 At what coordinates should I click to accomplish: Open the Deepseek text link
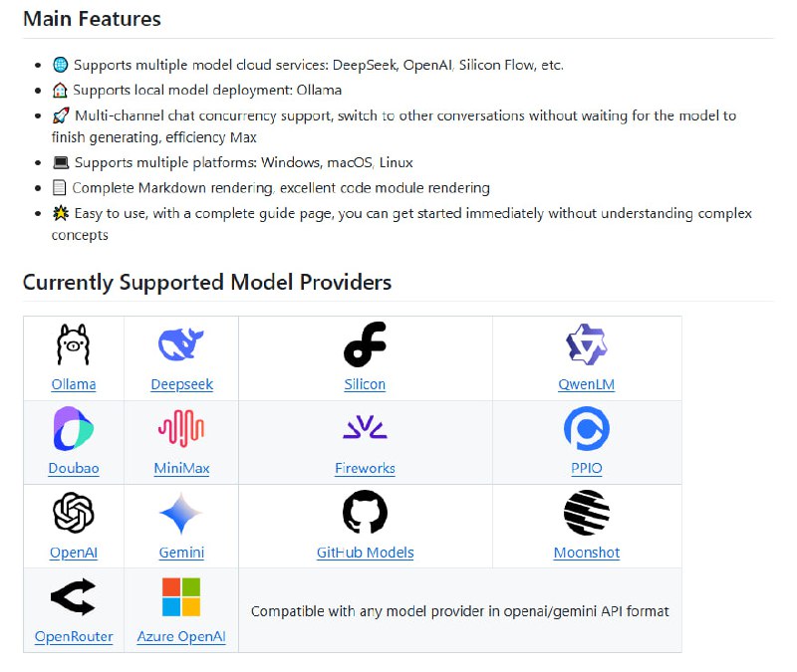pyautogui.click(x=181, y=384)
